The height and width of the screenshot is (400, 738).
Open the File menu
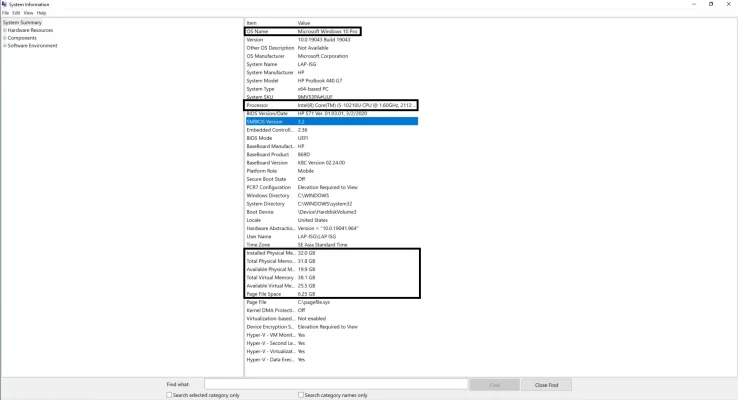coord(5,13)
